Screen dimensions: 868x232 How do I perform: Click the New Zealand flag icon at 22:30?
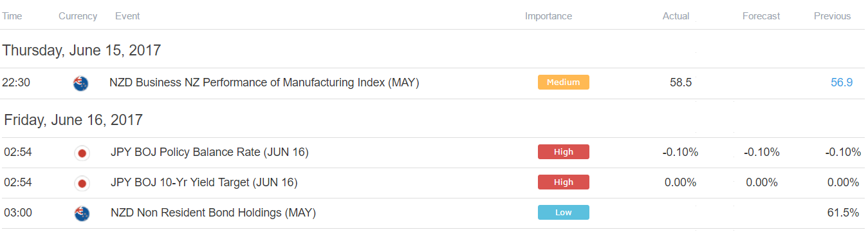coord(82,83)
